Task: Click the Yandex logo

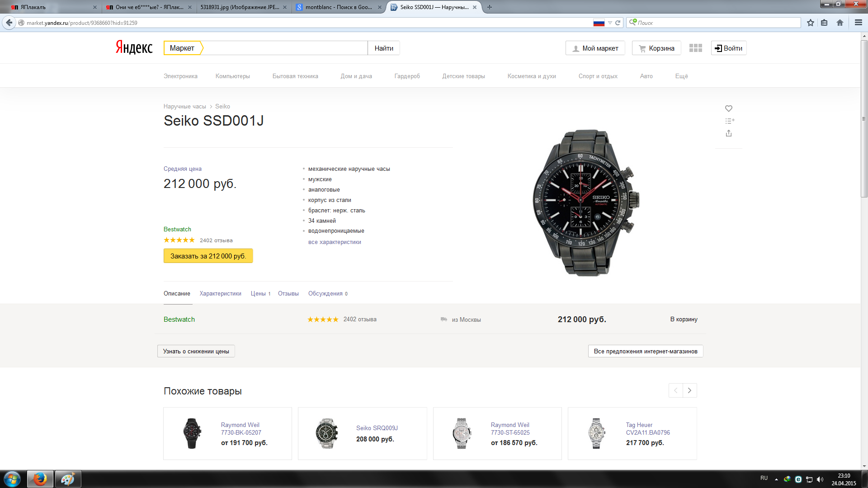Action: tap(134, 47)
